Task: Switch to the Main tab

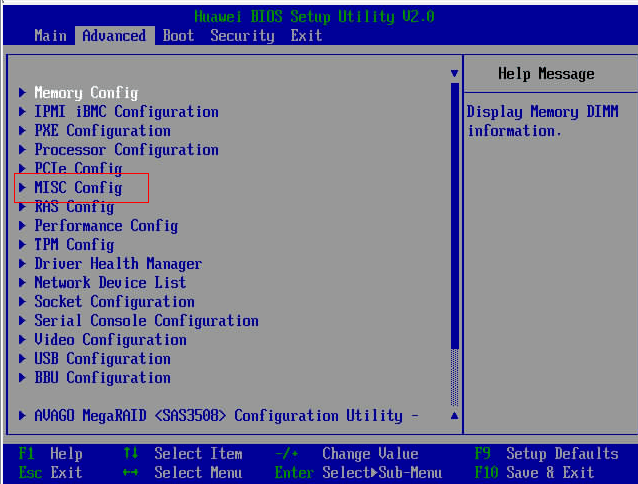Action: (50, 36)
